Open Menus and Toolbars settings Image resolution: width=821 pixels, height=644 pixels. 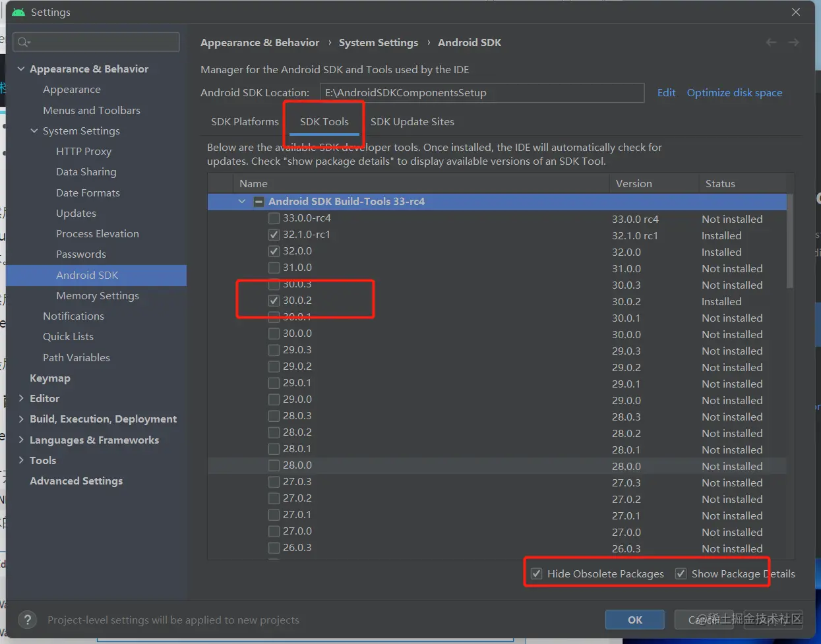click(92, 110)
